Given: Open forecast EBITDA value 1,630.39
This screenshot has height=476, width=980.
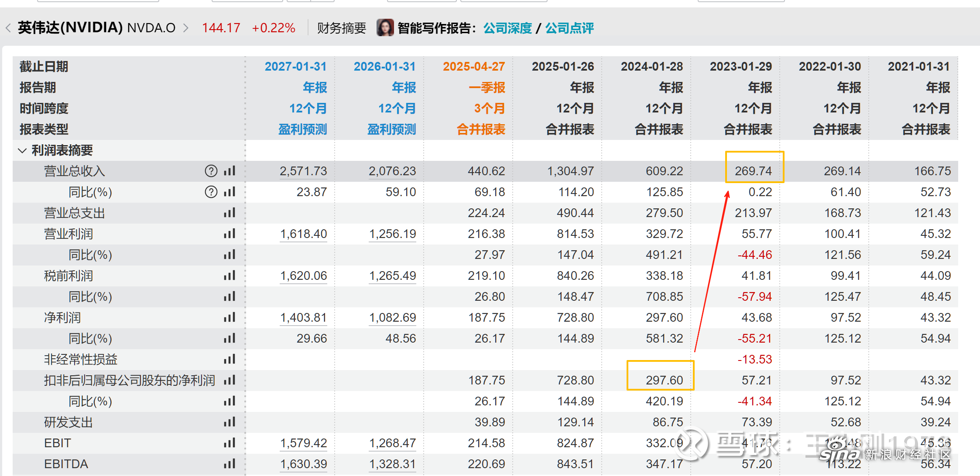Looking at the screenshot, I should 303,464.
